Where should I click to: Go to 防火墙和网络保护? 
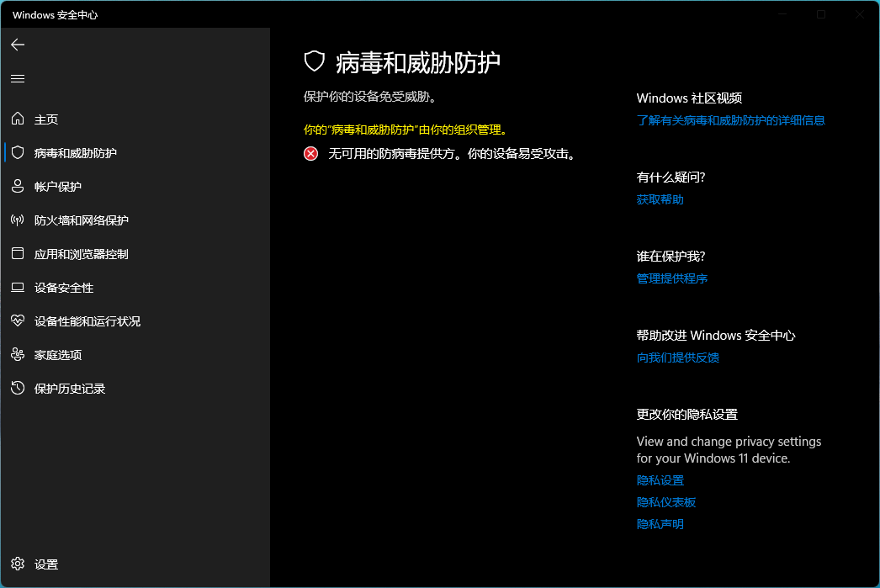[x=135, y=220]
